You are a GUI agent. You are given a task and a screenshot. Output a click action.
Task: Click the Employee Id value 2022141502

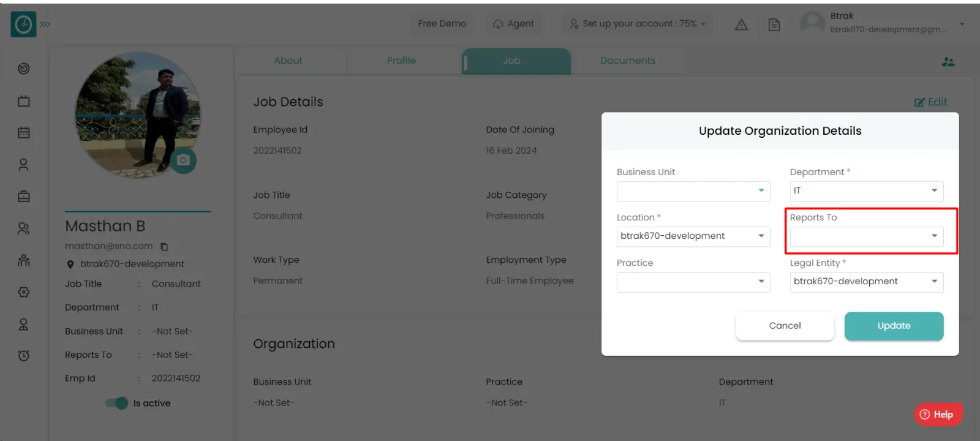(x=277, y=151)
